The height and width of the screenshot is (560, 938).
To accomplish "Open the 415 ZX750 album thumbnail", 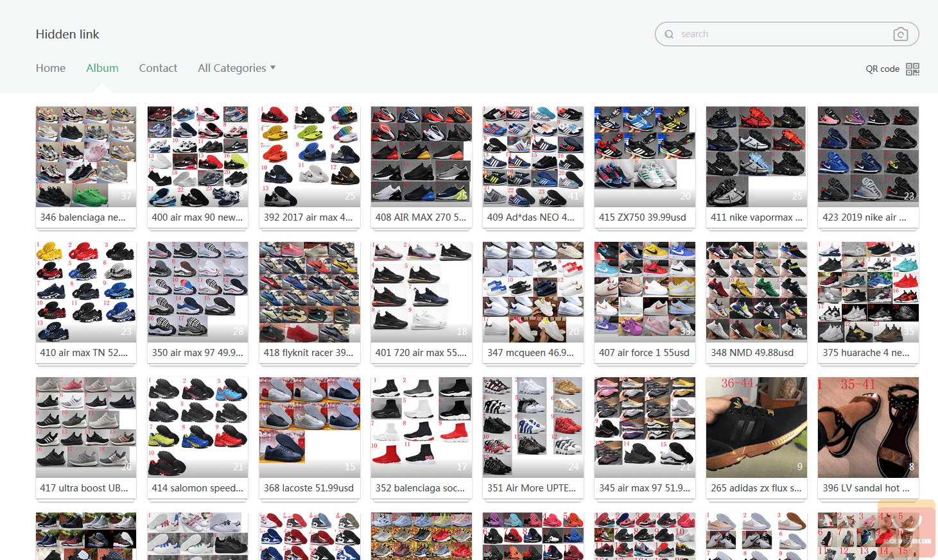I will pos(645,157).
